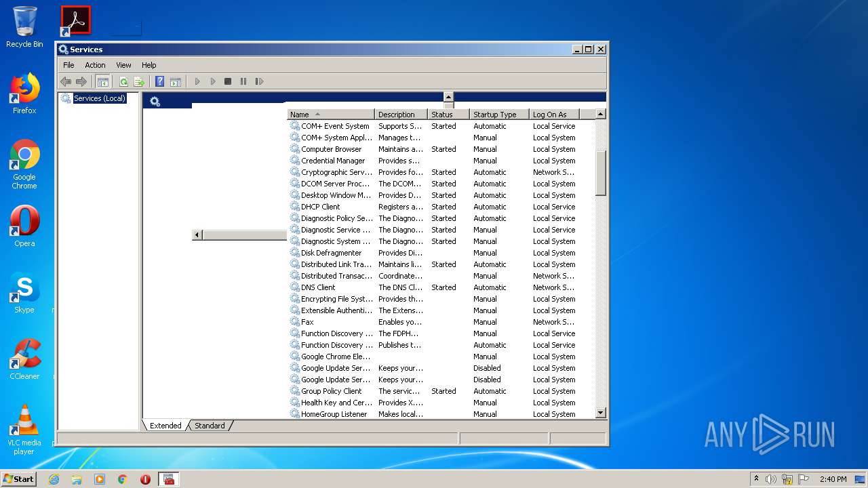
Task: Click the Pause Service toolbar icon
Action: 243,81
